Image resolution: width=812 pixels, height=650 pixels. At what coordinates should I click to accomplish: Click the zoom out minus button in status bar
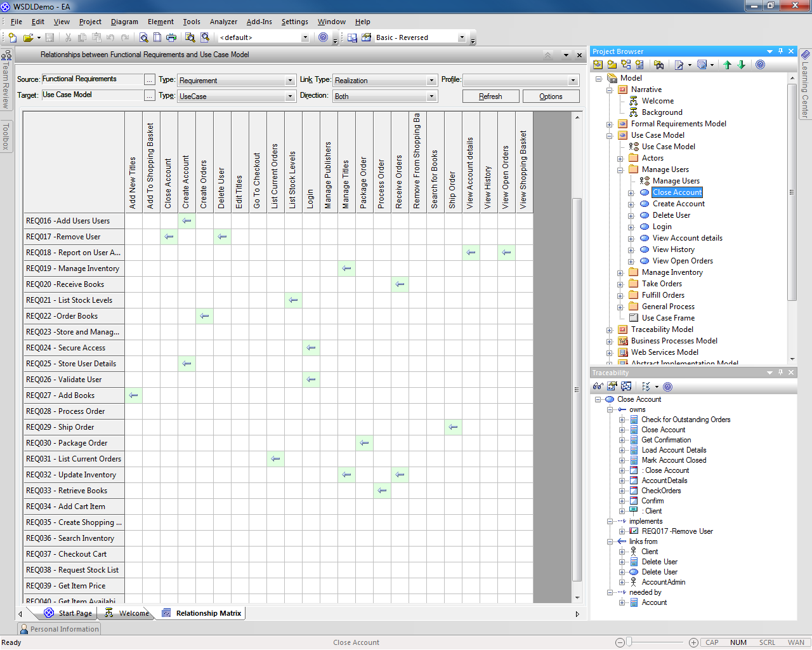click(x=620, y=642)
